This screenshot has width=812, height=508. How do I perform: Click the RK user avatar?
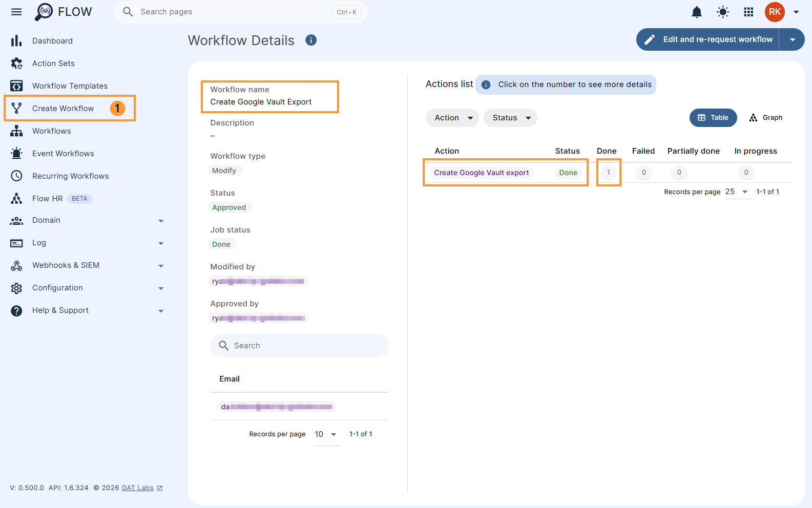click(775, 12)
